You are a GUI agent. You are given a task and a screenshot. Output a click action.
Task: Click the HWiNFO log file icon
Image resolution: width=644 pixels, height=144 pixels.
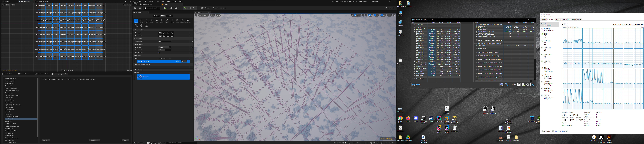pos(523,85)
